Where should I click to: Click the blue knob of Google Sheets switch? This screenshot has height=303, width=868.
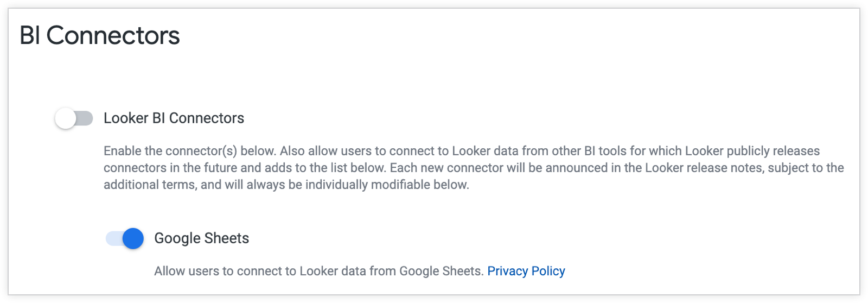pos(133,238)
